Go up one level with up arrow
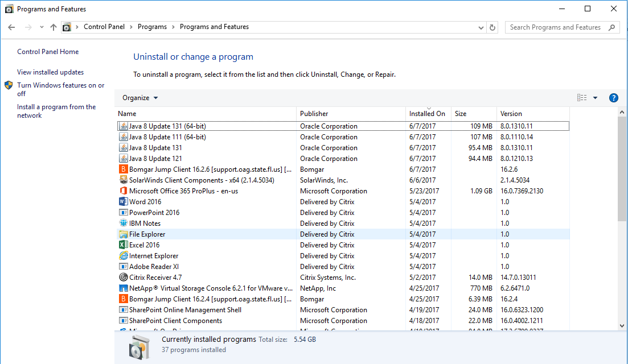628x364 pixels. [x=54, y=27]
